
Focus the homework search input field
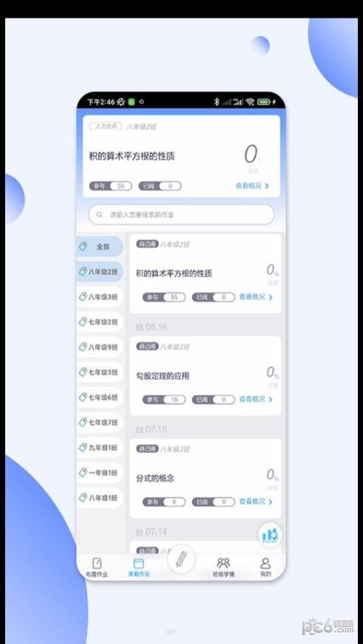pos(181,214)
